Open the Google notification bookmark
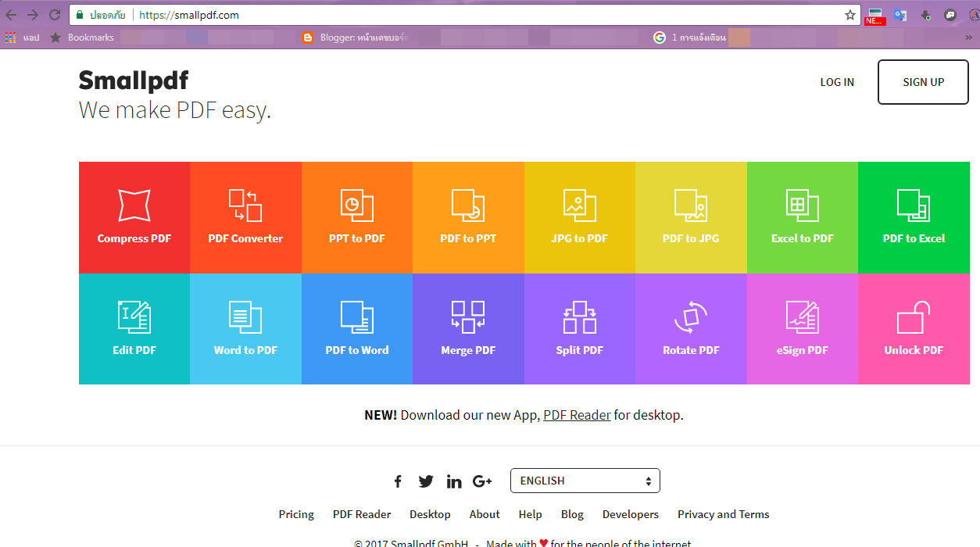 [x=690, y=37]
